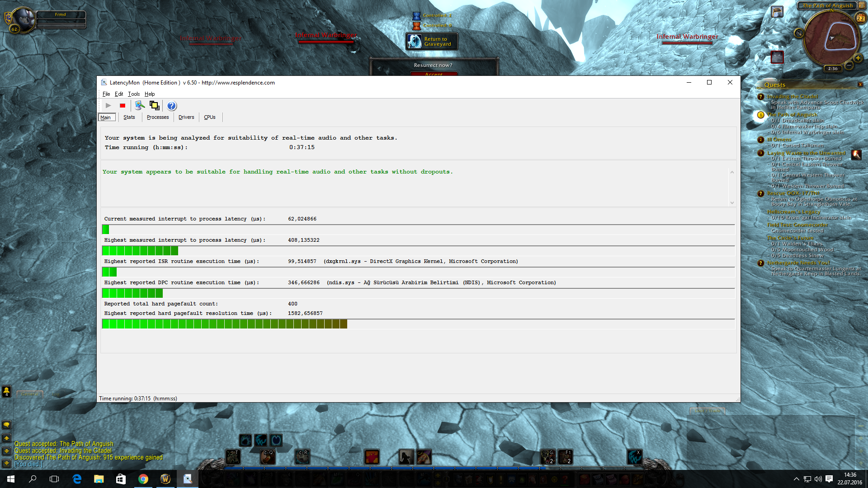Collapse the Quests tracker header arrow
Image resolution: width=868 pixels, height=488 pixels.
(860, 84)
